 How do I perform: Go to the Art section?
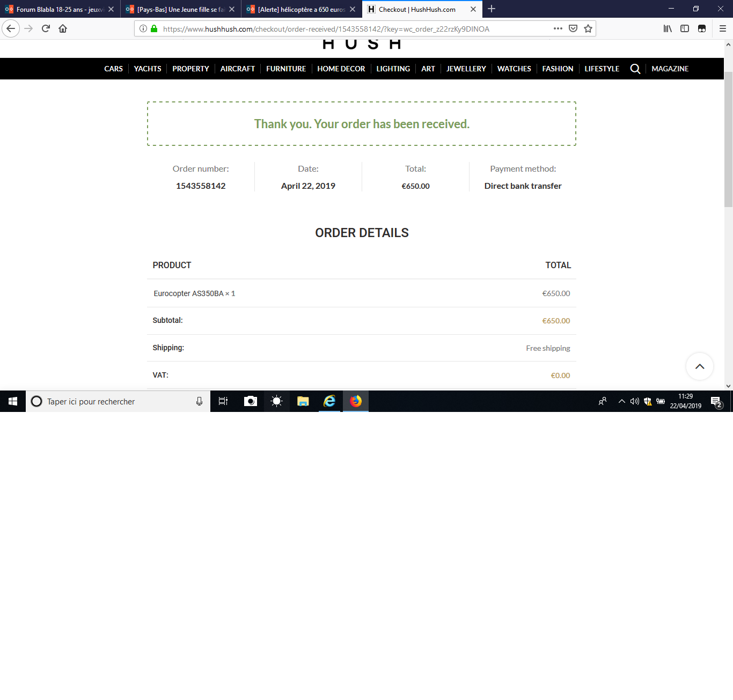(x=428, y=69)
